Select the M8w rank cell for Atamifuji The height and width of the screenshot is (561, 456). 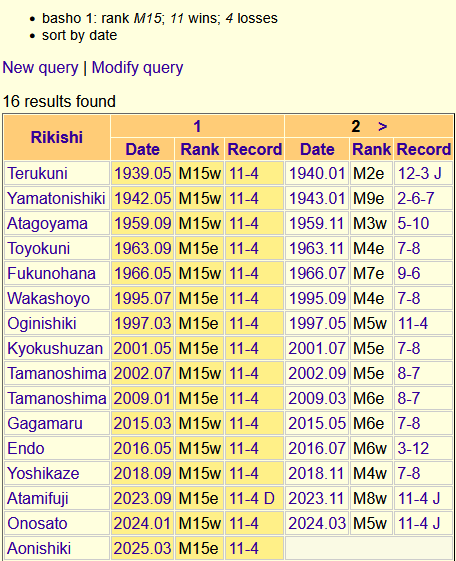[x=371, y=498]
